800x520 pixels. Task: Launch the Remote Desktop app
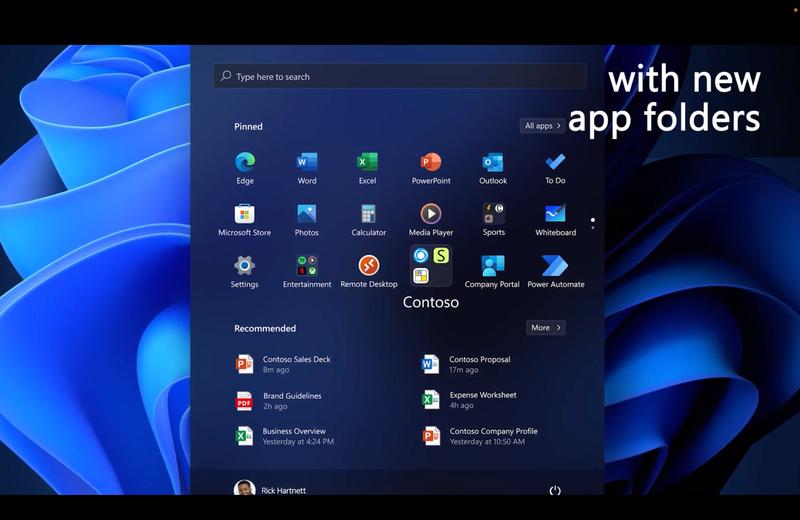[369, 272]
